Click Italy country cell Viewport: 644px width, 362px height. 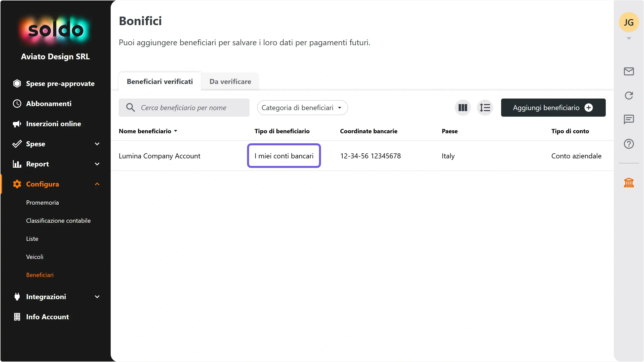pos(448,156)
